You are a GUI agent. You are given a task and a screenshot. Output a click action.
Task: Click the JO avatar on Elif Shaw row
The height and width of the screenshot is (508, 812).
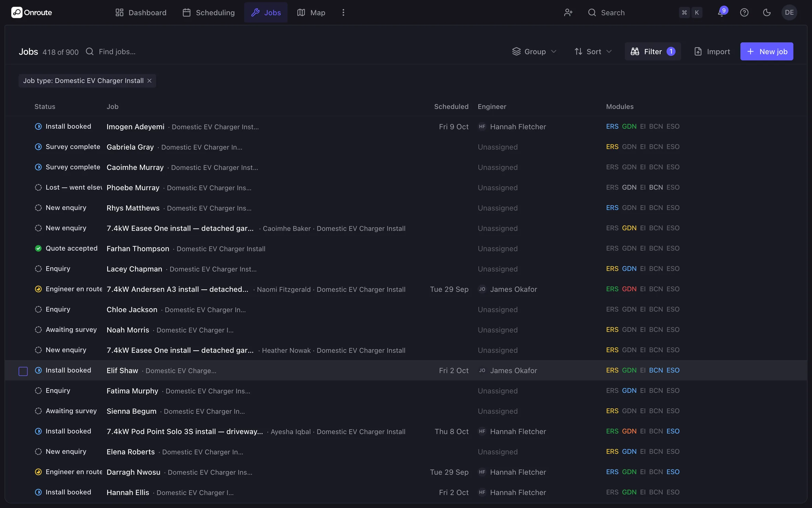[x=482, y=370]
